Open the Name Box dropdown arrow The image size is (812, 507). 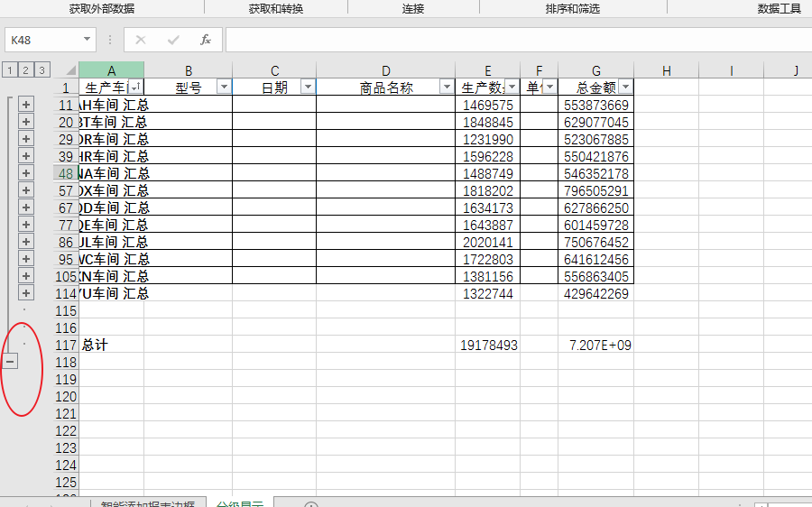pos(87,40)
